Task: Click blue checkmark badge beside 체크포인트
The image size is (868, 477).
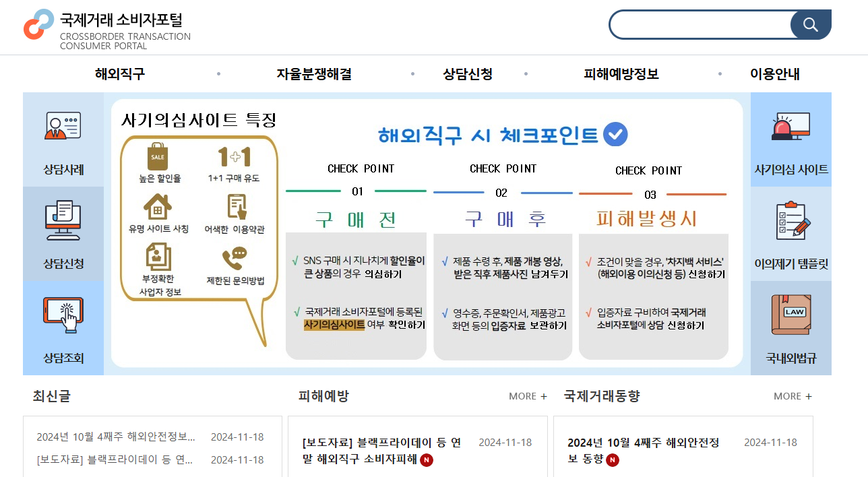Action: pos(615,134)
